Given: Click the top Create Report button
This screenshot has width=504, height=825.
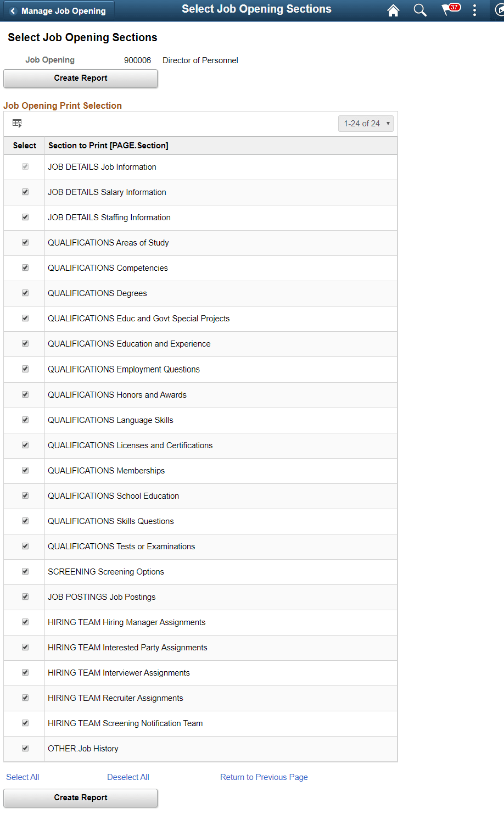Looking at the screenshot, I should click(80, 78).
